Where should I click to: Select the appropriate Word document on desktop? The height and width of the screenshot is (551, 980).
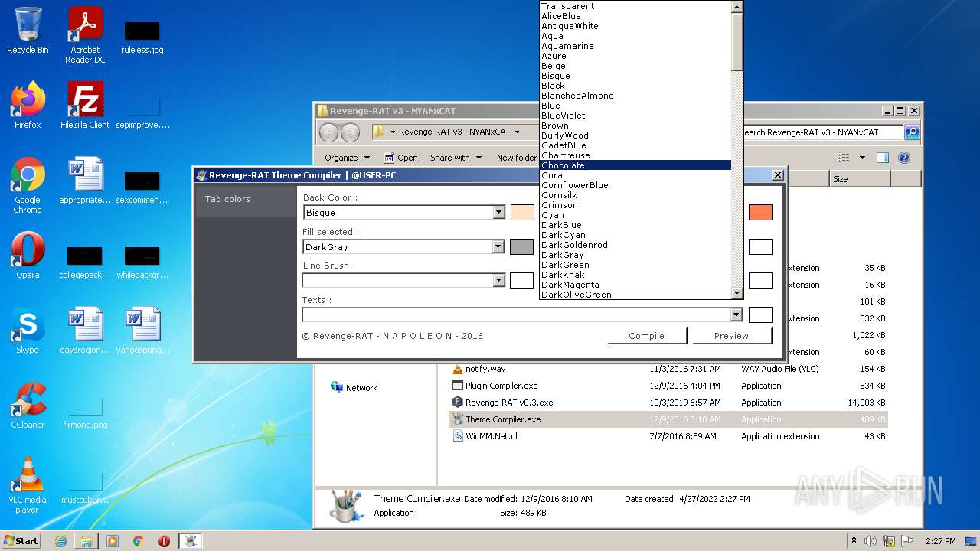tap(85, 181)
